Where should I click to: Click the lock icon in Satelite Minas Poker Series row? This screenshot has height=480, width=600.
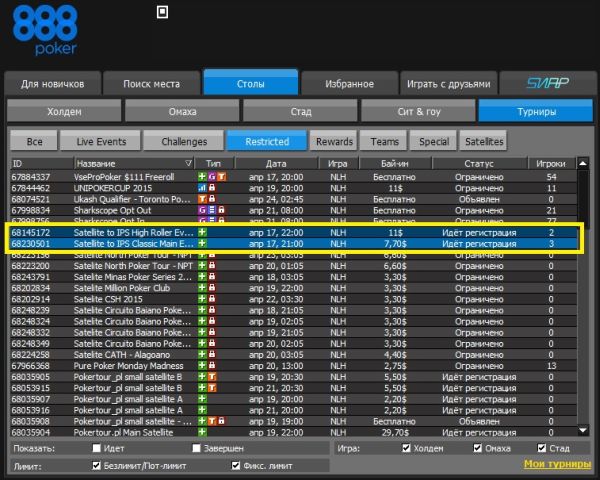point(212,277)
